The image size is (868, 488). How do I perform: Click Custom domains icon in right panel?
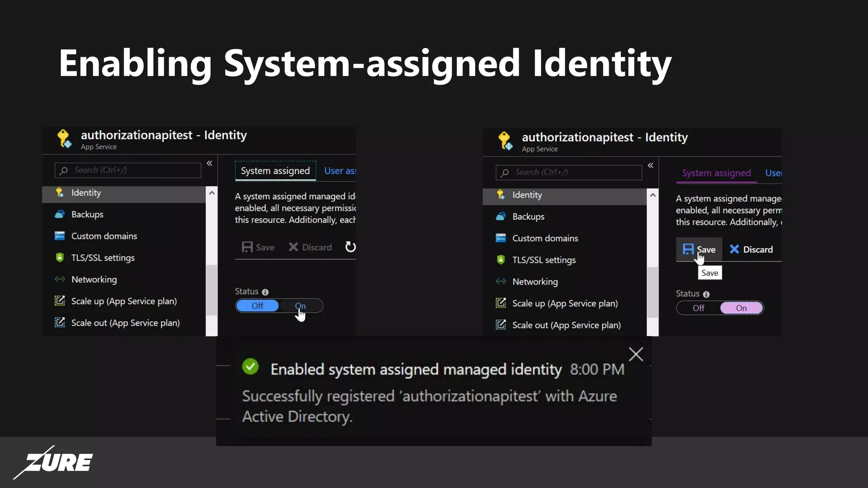coord(501,238)
